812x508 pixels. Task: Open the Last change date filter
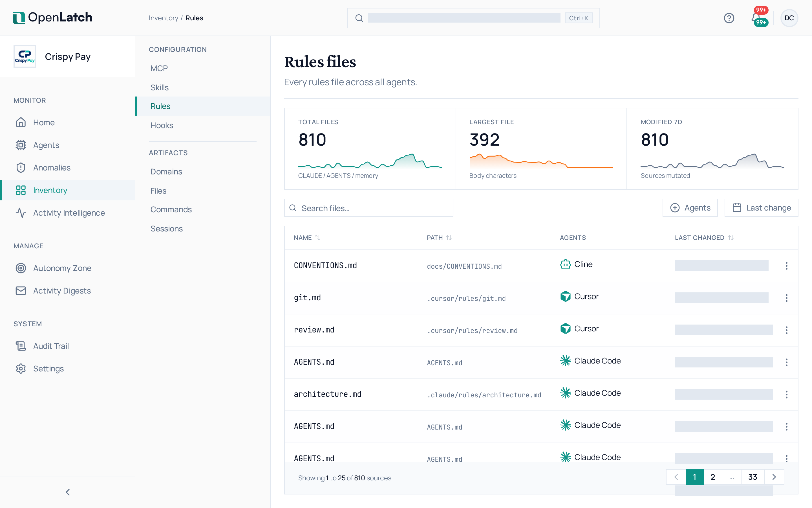pyautogui.click(x=761, y=208)
